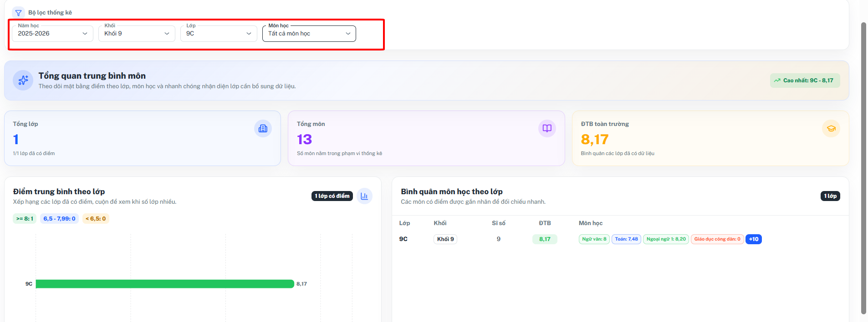Click the trend arrow in Cao nhất badge
This screenshot has width=868, height=322.
(777, 80)
